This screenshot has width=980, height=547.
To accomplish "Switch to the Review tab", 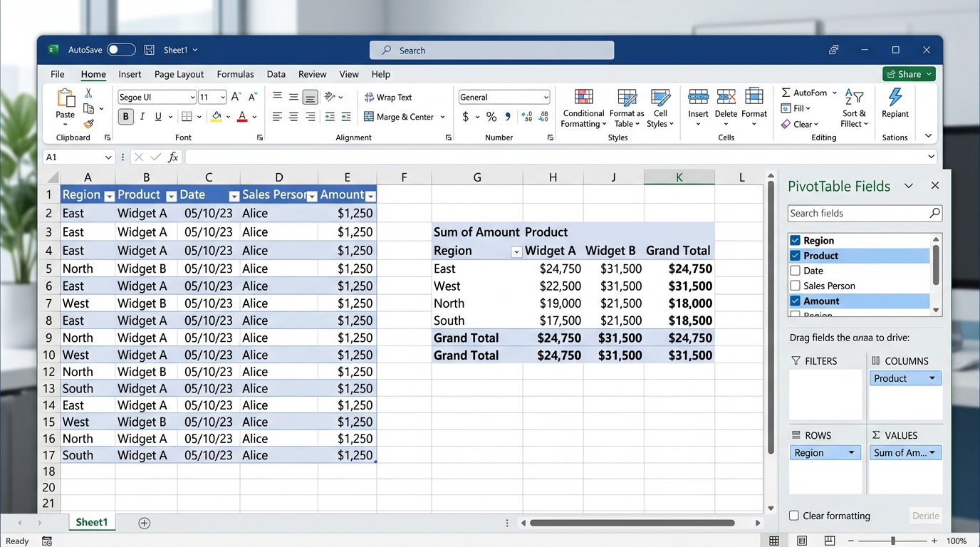I will coord(313,74).
